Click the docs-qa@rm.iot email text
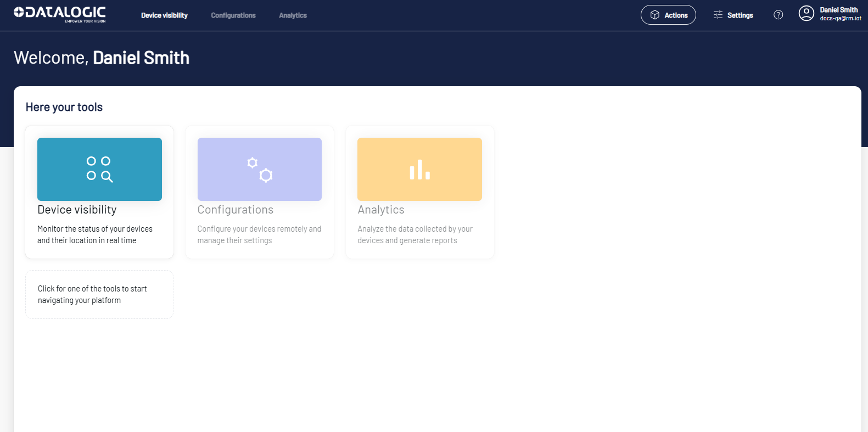The height and width of the screenshot is (432, 868). pos(840,19)
